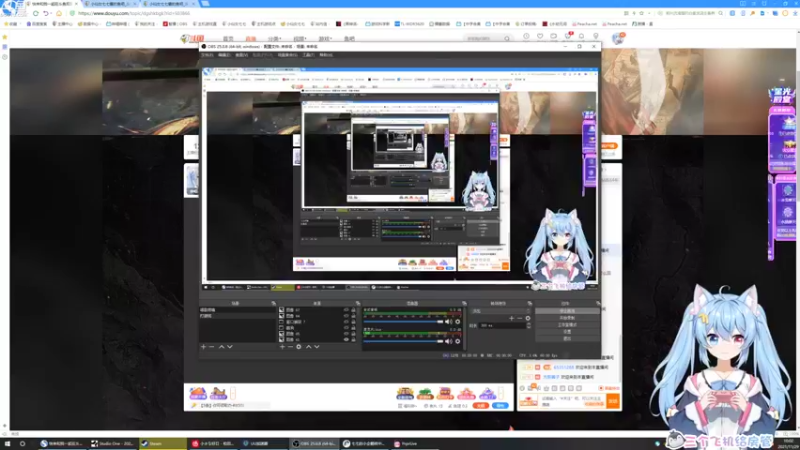Pop out the Controls dock panel
800x450 pixels.
click(x=597, y=304)
